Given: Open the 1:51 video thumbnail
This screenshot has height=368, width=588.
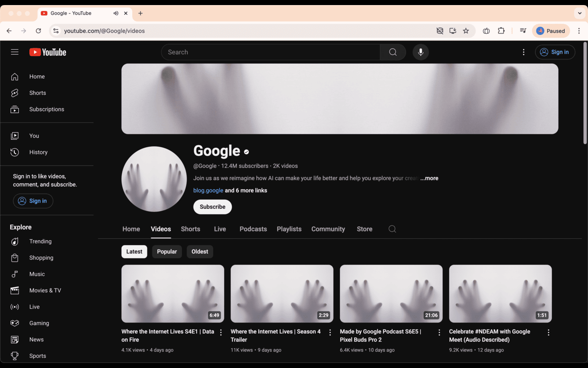Looking at the screenshot, I should tap(500, 293).
